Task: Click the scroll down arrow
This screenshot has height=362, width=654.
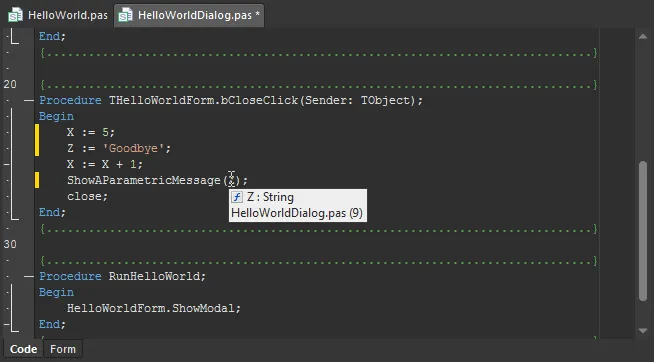Action: (x=643, y=331)
